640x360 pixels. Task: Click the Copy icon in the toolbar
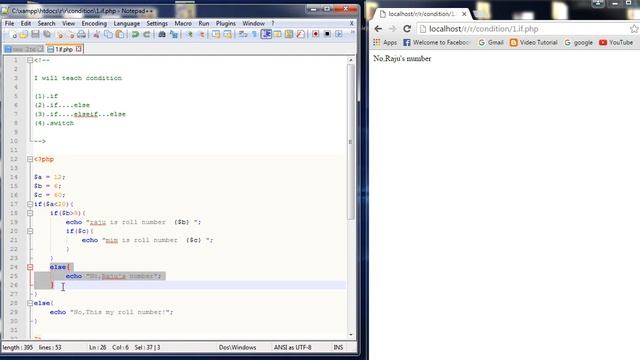coord(108,35)
